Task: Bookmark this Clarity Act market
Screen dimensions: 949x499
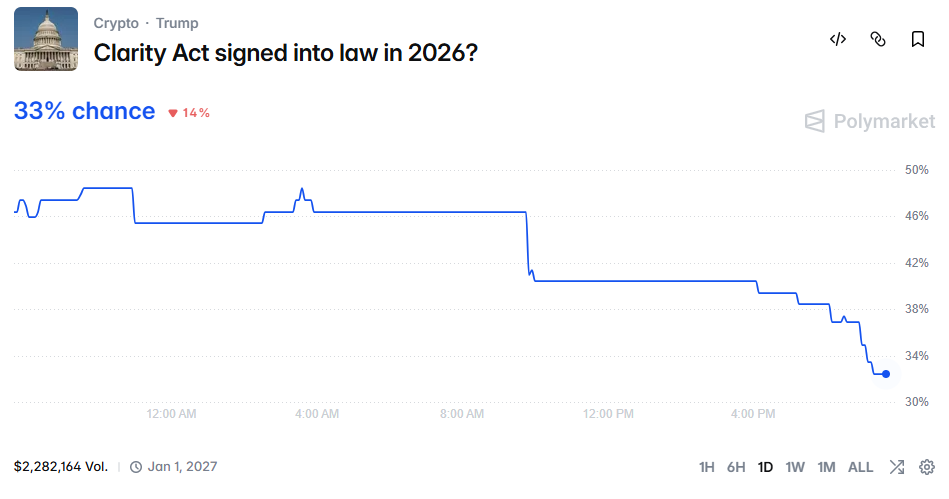Action: (x=918, y=39)
